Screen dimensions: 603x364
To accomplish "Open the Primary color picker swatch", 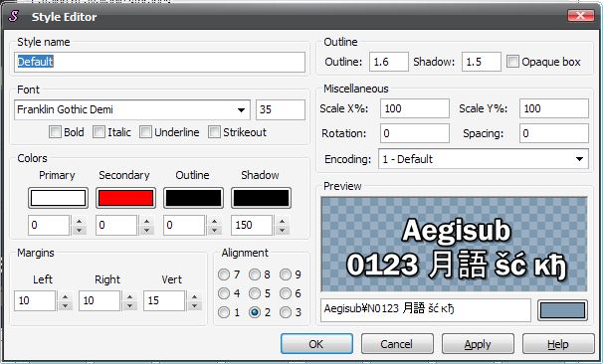I will click(x=58, y=198).
